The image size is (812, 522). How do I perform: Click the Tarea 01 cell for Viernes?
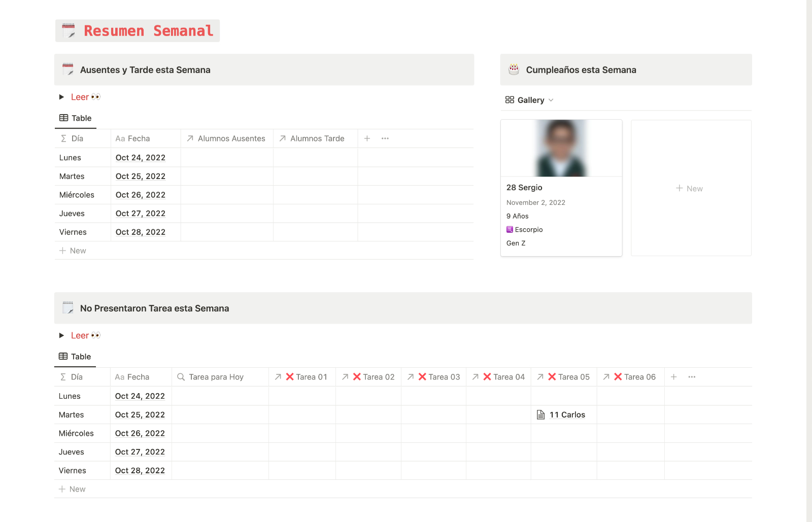click(x=302, y=471)
